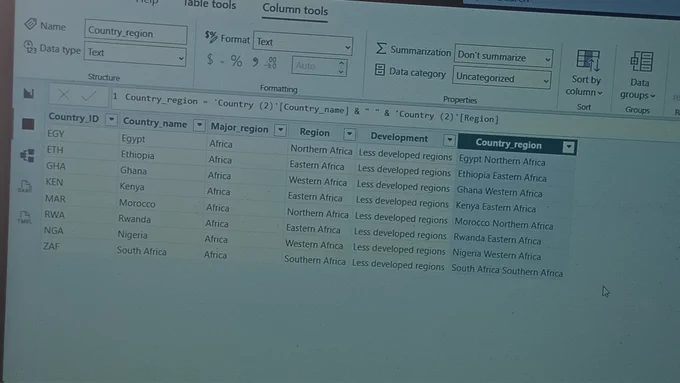
Task: Edit the column Name field
Action: click(x=136, y=33)
